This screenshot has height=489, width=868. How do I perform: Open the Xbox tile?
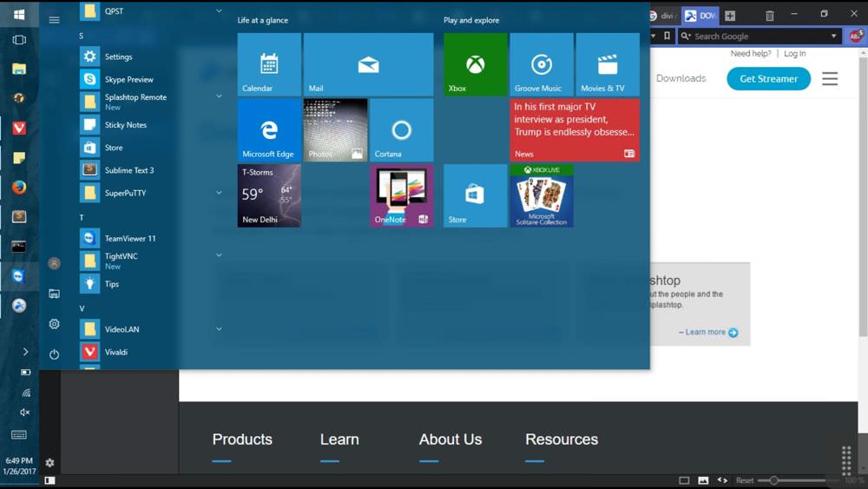475,64
